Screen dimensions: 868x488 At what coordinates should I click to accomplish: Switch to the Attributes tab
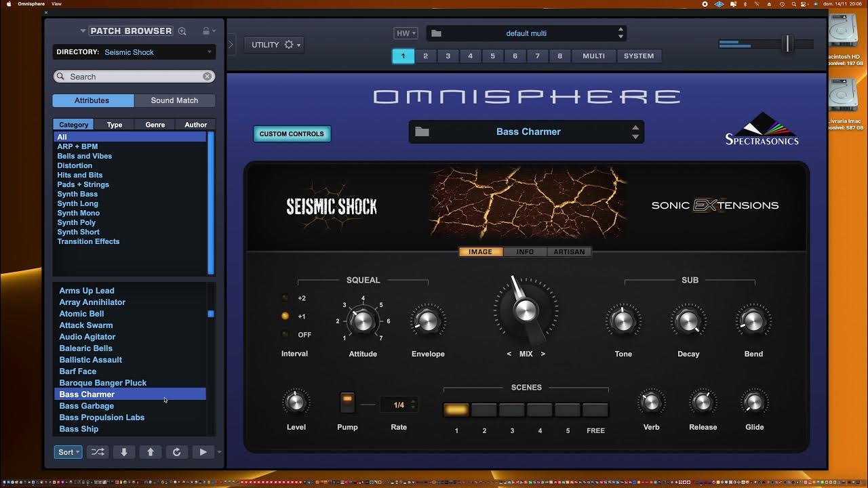pos(92,100)
